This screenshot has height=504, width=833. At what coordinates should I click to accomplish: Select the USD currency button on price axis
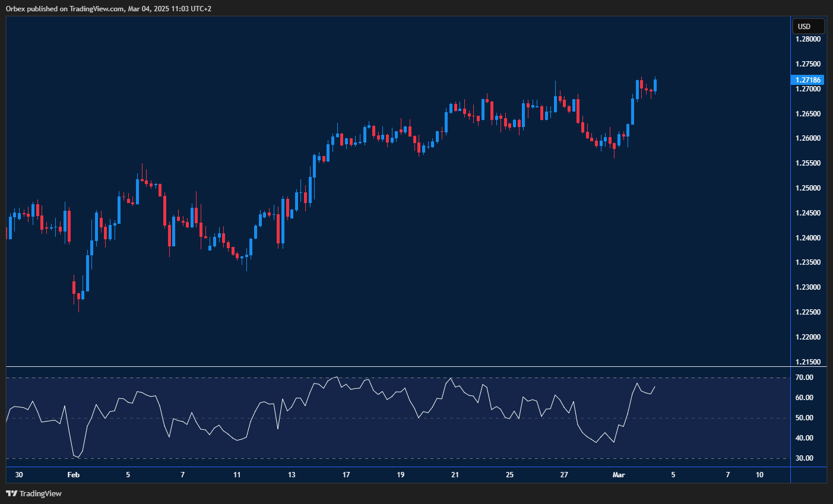[807, 26]
